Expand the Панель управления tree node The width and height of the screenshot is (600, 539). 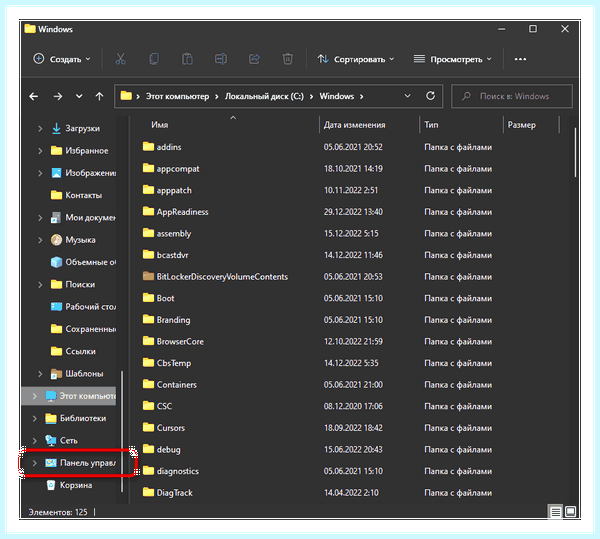click(x=34, y=463)
